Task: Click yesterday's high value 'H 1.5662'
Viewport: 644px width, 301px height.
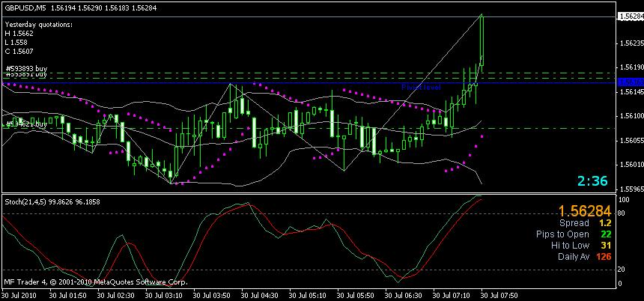Action: point(19,34)
